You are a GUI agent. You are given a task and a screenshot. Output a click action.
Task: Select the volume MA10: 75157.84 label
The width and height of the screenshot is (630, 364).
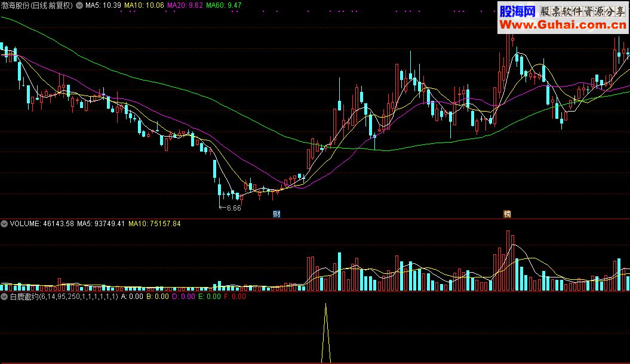[x=155, y=224]
